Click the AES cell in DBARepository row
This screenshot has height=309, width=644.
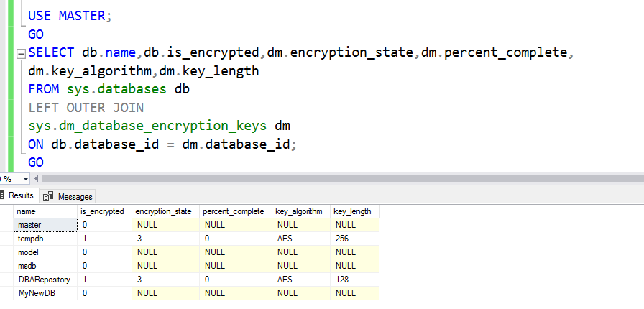point(300,280)
